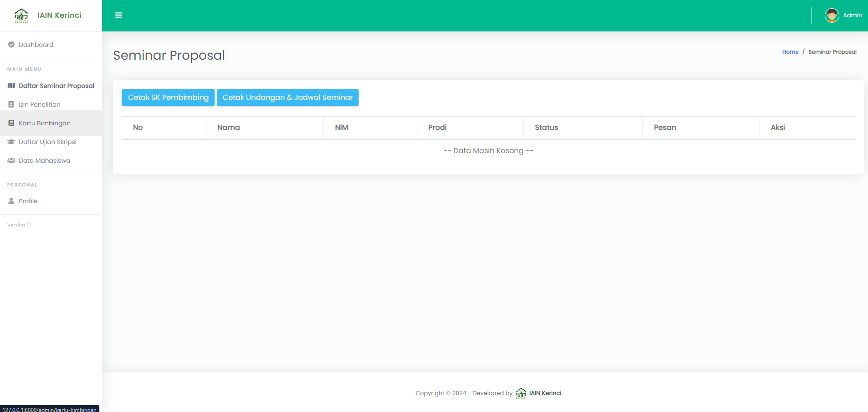
Task: Click the IAIN Kerinci logo in the footer
Action: pos(521,393)
